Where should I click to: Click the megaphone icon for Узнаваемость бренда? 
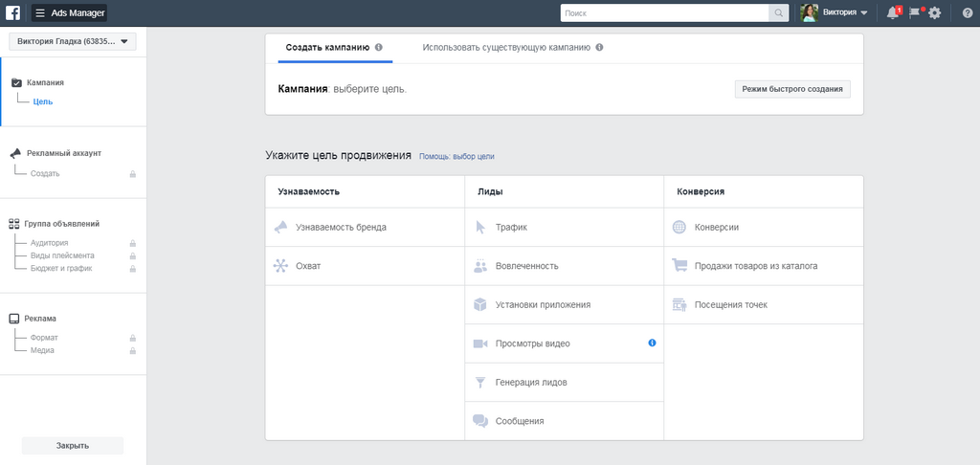coord(280,228)
